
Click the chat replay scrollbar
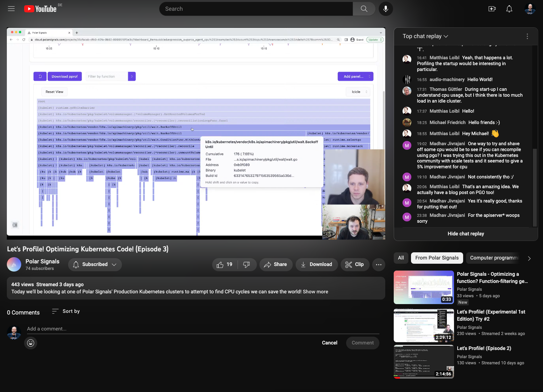click(535, 187)
